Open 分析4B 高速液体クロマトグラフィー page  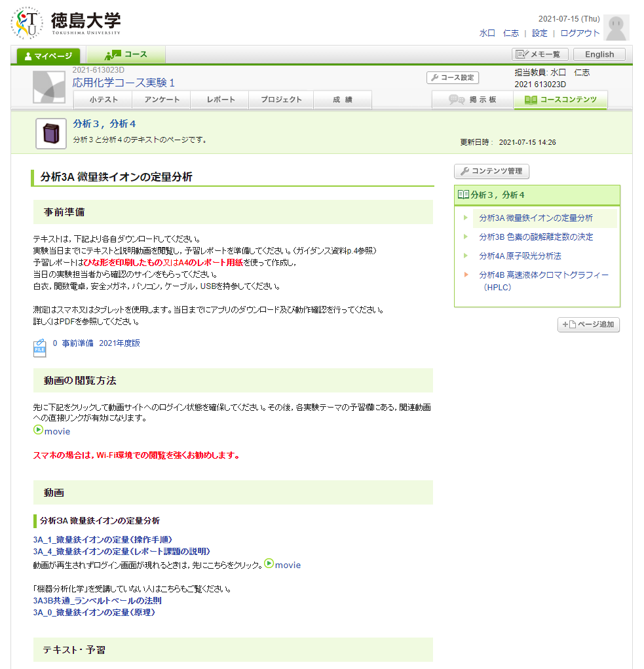point(543,275)
